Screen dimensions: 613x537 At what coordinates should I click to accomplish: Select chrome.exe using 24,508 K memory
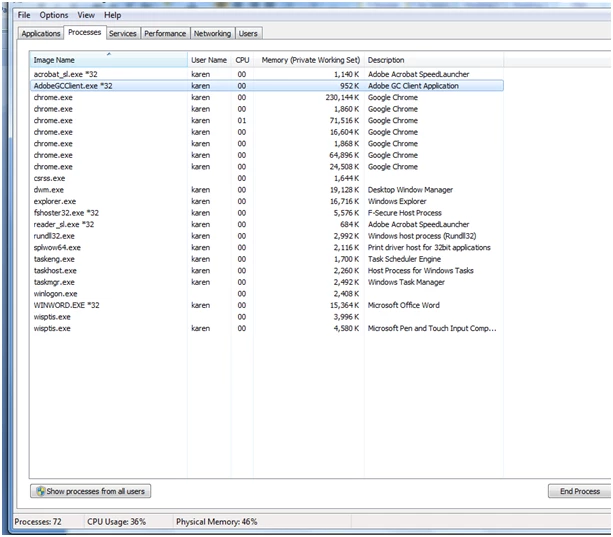tap(267, 166)
